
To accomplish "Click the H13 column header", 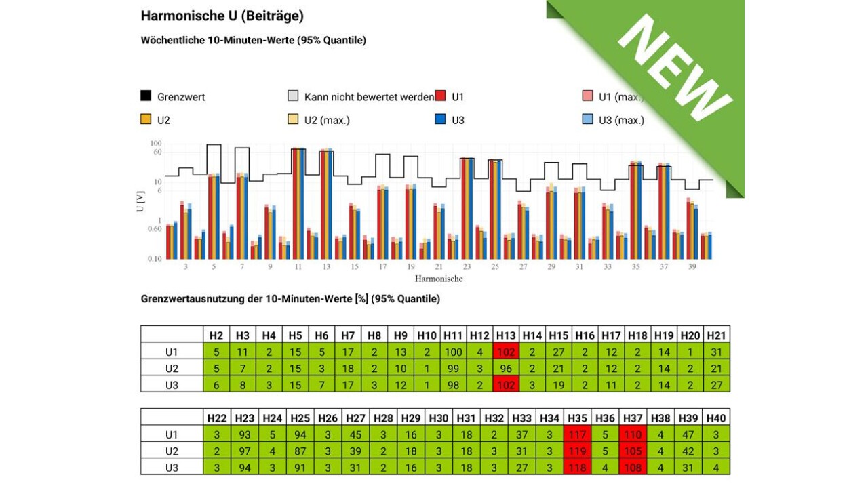I will [x=506, y=335].
